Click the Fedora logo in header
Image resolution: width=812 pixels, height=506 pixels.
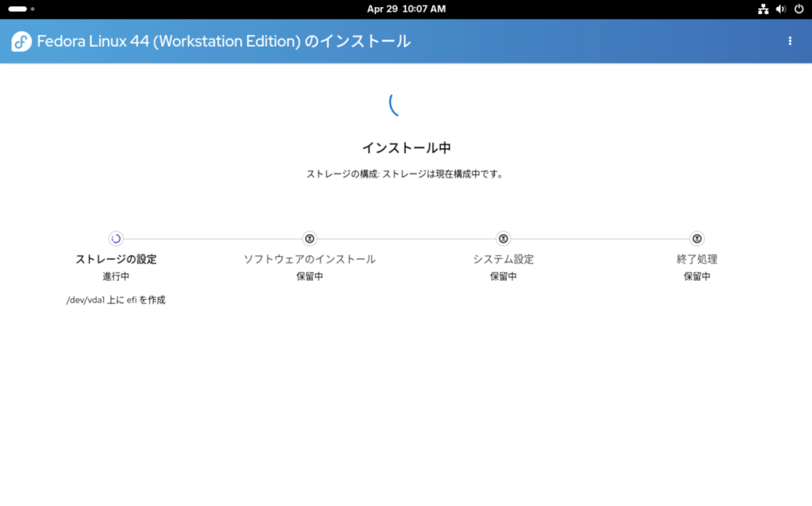[x=21, y=41]
